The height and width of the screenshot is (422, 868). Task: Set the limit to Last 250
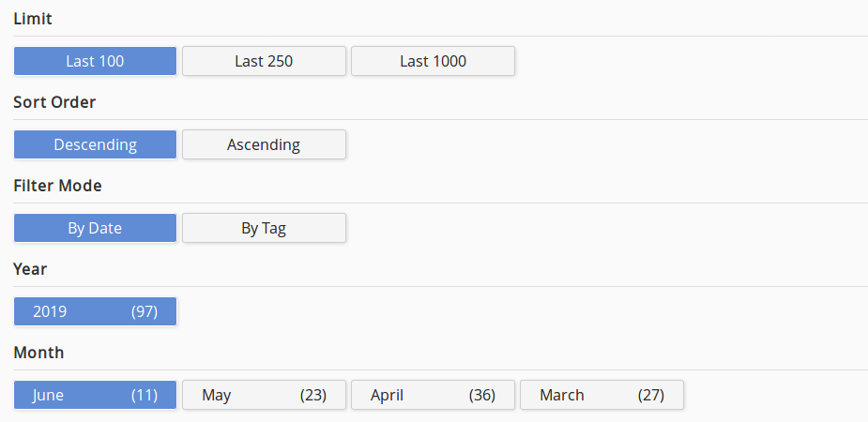point(264,62)
